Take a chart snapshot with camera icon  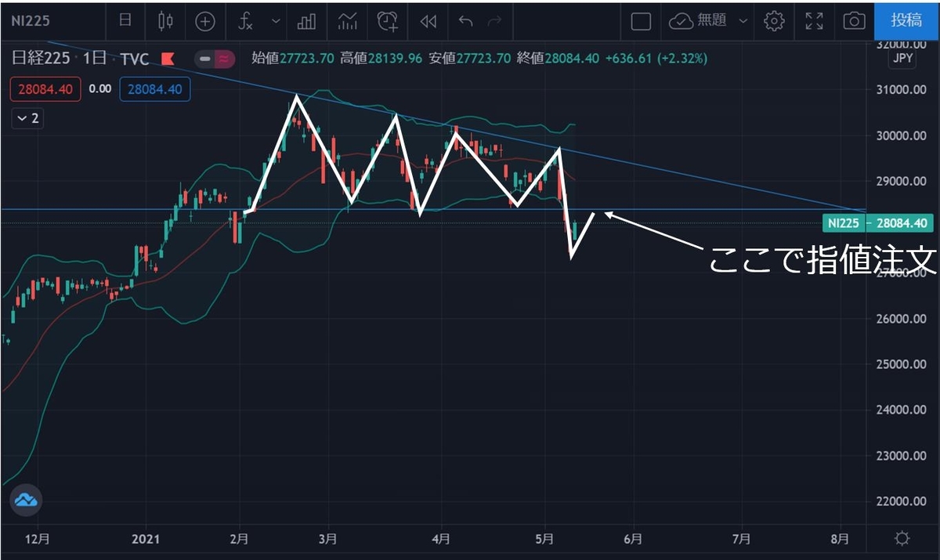(x=854, y=21)
